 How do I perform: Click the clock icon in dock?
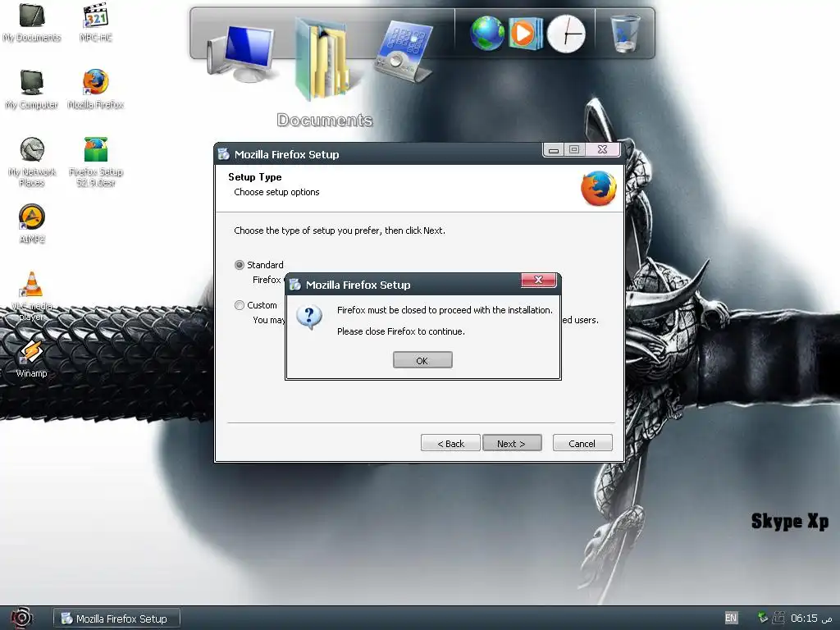[566, 34]
